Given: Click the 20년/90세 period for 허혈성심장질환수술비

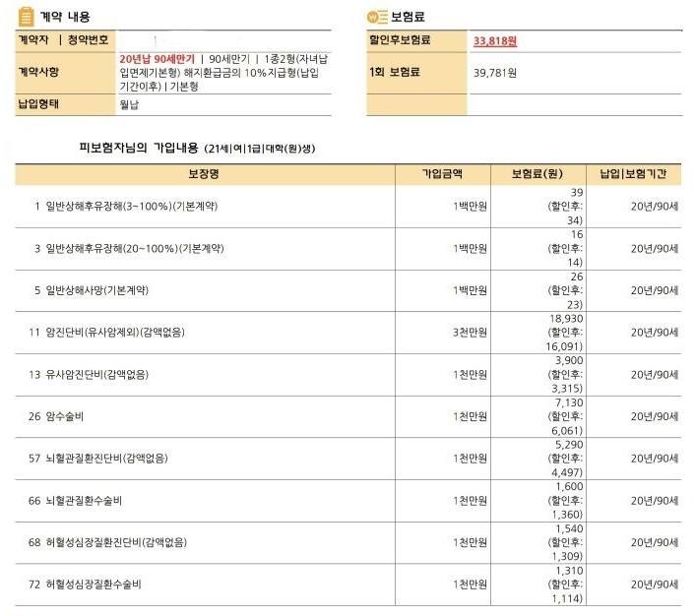Looking at the screenshot, I should [x=655, y=585].
